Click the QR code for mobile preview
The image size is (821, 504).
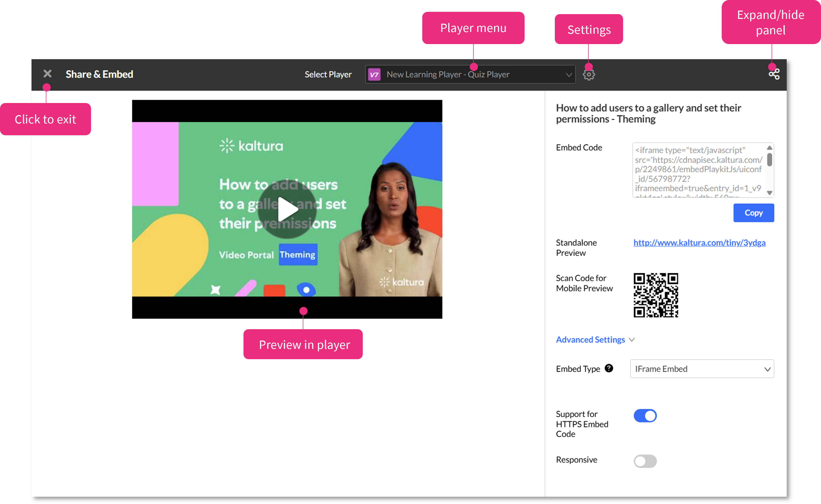(656, 295)
